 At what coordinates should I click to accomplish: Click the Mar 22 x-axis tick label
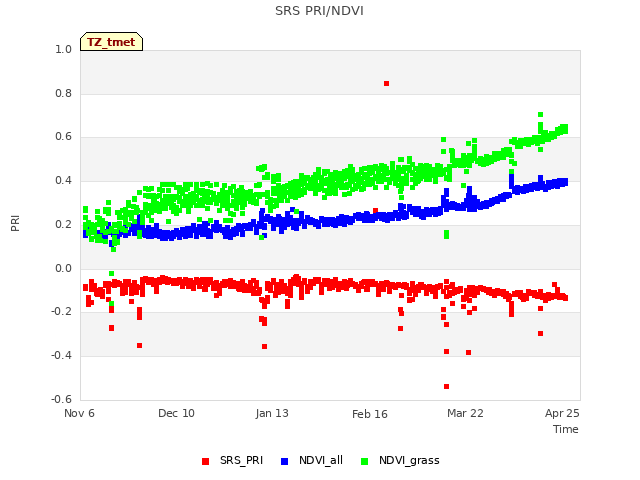click(465, 413)
